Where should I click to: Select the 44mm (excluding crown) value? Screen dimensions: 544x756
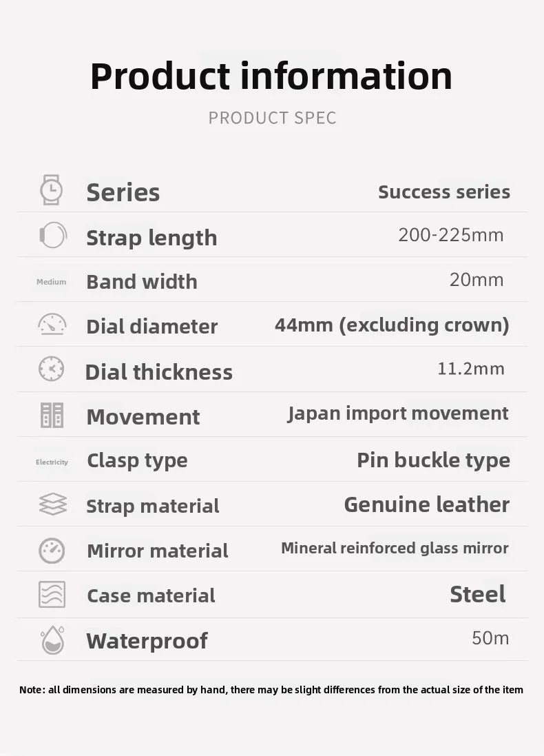(393, 325)
